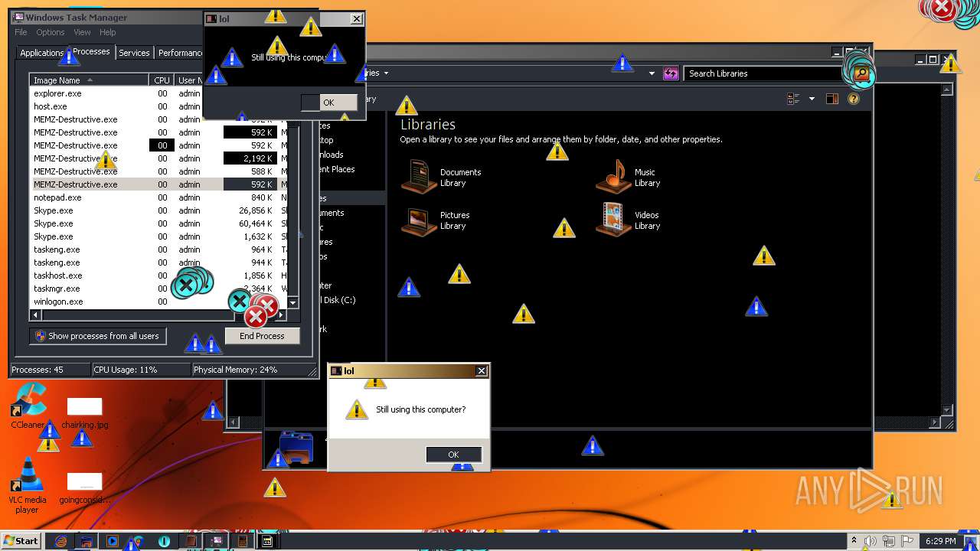Click the volume speaker tray icon

pyautogui.click(x=871, y=541)
